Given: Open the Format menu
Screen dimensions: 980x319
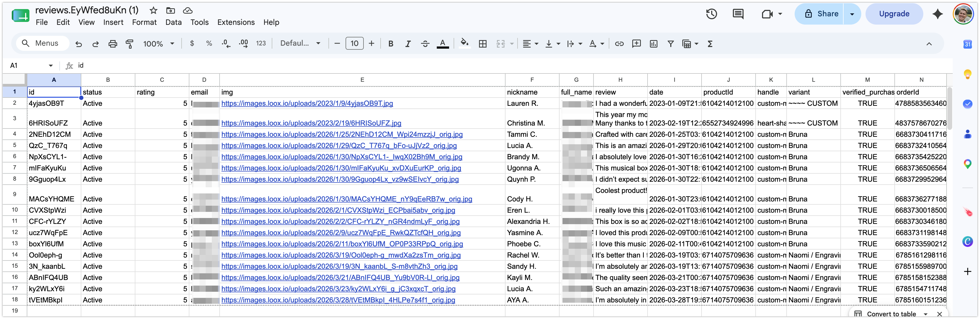Looking at the screenshot, I should coord(144,22).
